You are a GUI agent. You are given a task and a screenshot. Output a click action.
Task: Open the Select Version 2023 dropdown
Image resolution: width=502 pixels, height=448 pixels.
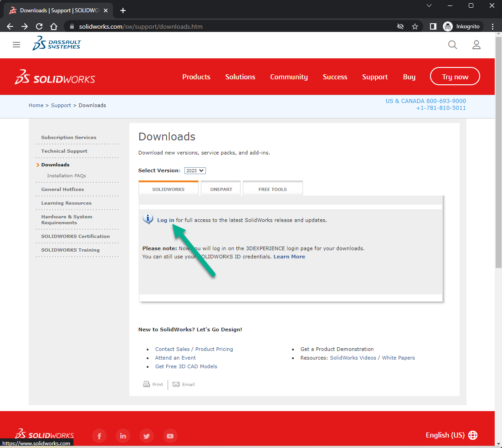(195, 170)
